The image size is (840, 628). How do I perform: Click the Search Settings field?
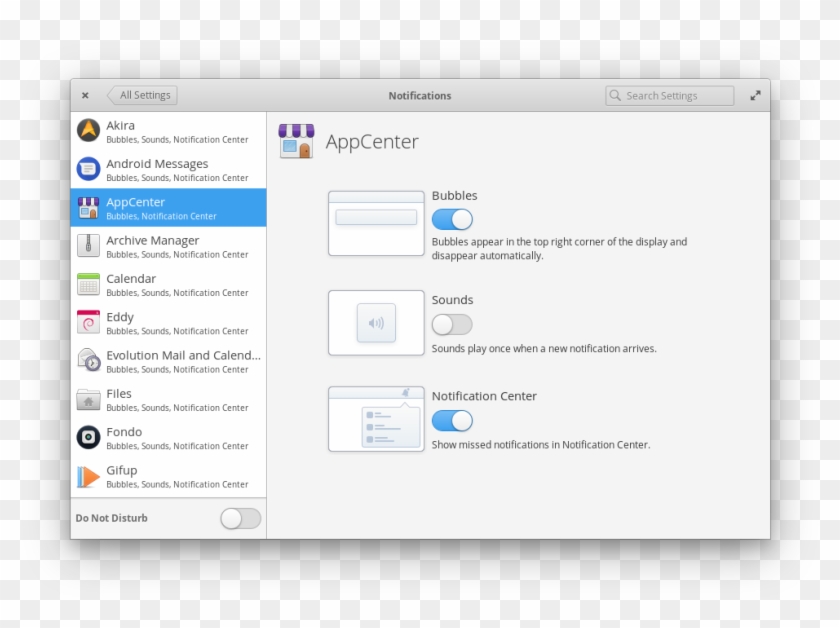point(670,96)
